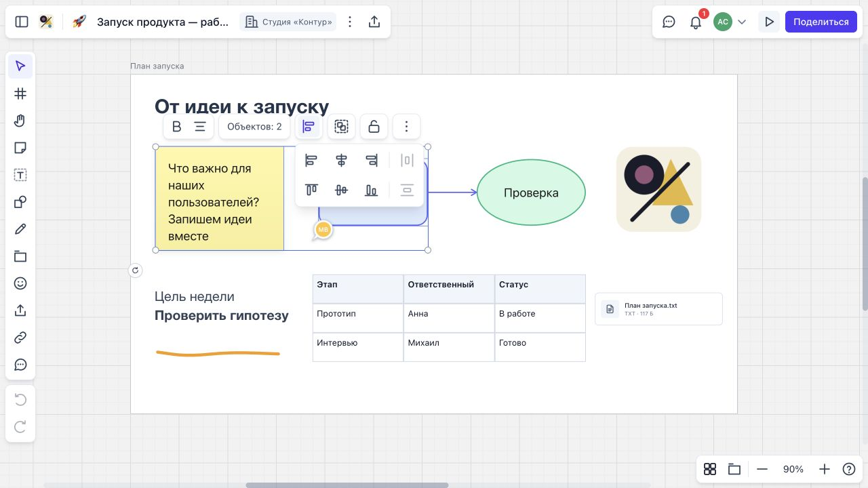Click the export board icon in top bar
The width and height of the screenshot is (868, 488).
pyautogui.click(x=374, y=22)
